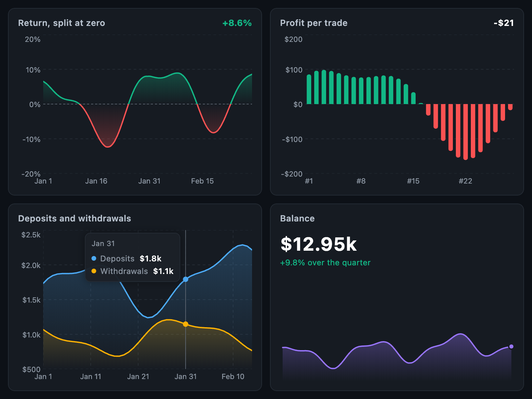Click the 20% y-axis label in return chart
This screenshot has height=399, width=532.
(x=33, y=40)
